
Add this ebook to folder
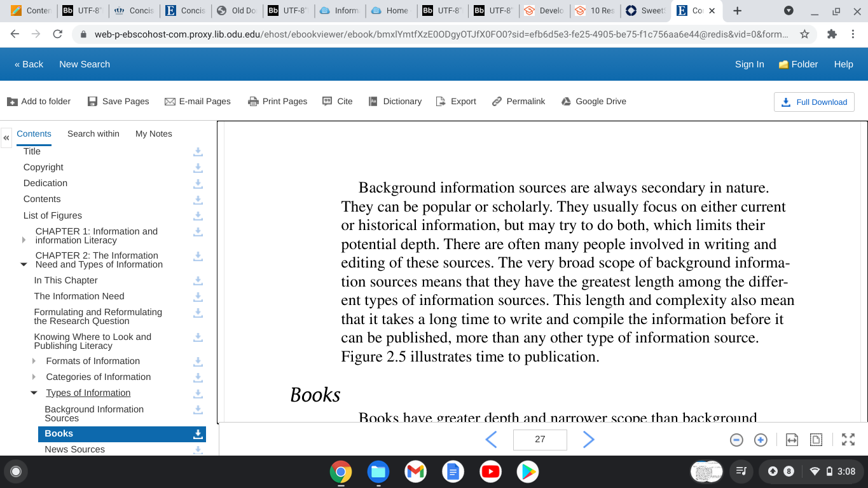click(39, 101)
